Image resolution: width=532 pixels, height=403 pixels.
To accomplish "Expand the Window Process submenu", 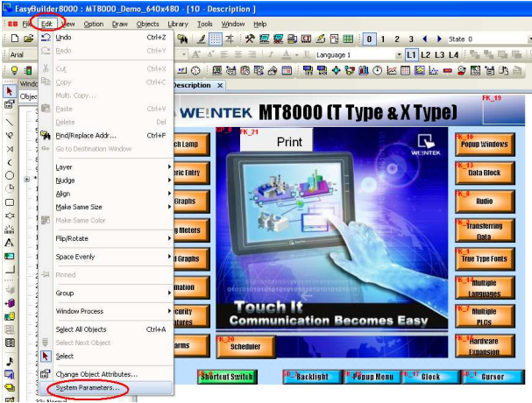I will point(113,311).
